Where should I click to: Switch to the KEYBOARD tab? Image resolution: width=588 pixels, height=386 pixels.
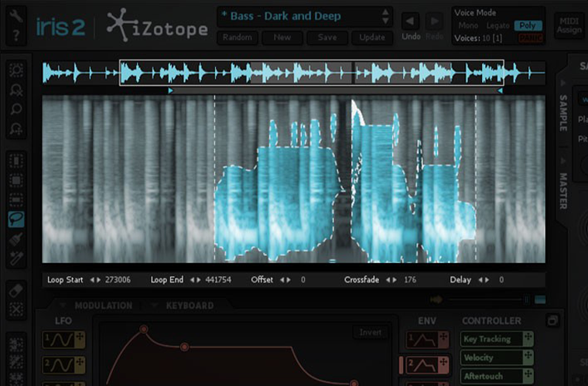190,306
